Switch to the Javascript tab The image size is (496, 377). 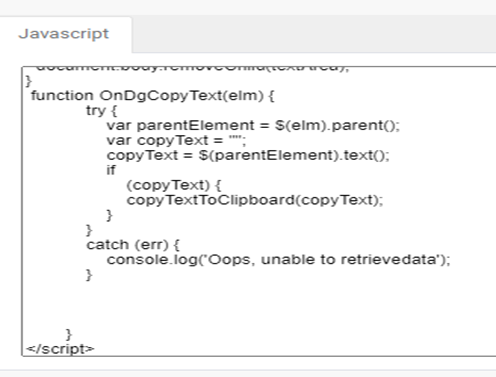(64, 34)
